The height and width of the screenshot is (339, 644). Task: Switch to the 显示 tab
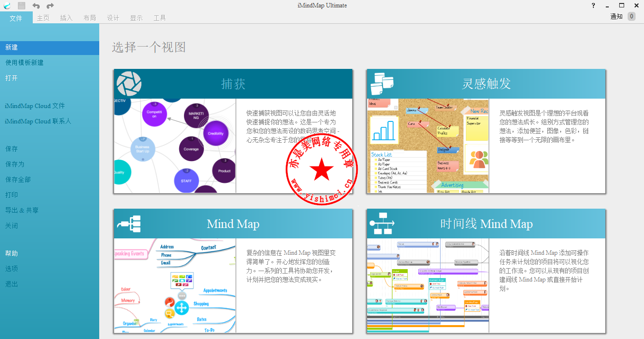click(136, 18)
